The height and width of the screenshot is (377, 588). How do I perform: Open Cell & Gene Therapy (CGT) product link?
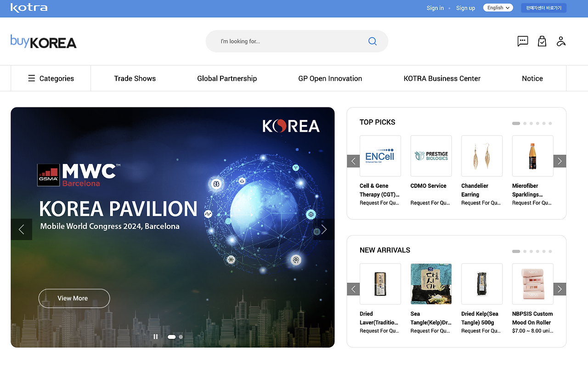click(379, 190)
